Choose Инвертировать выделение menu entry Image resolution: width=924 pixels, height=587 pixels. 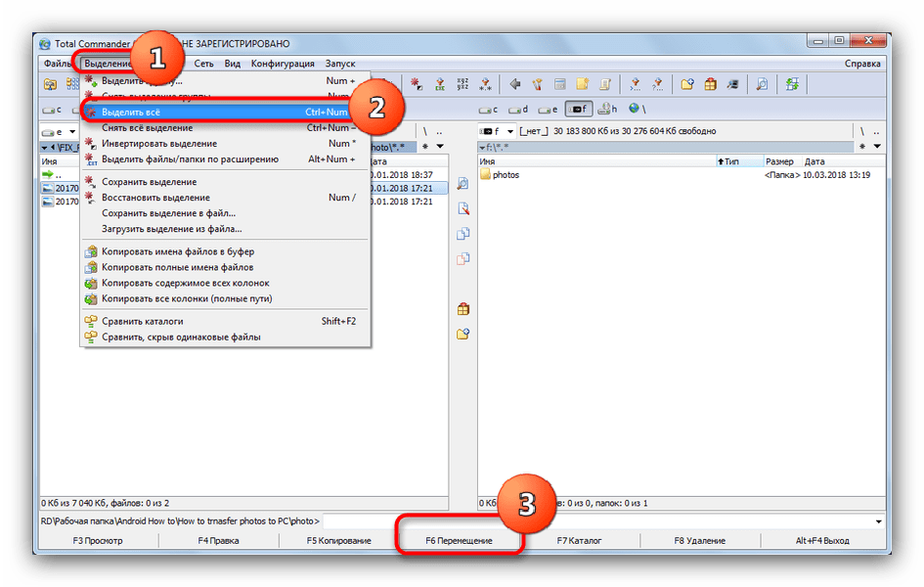tap(225, 143)
